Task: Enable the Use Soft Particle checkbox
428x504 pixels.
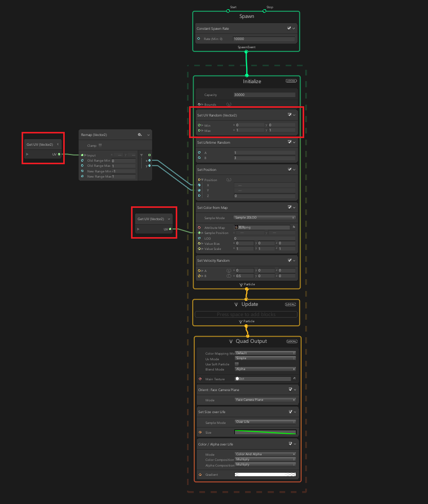Action: tap(236, 364)
